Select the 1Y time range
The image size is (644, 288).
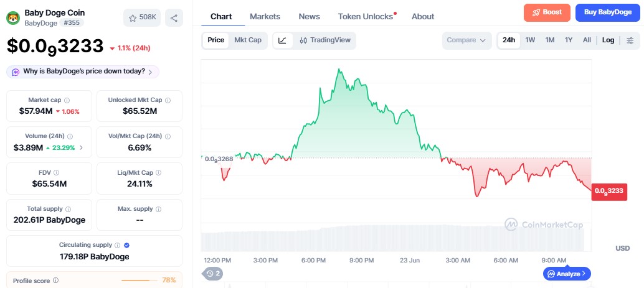(569, 40)
